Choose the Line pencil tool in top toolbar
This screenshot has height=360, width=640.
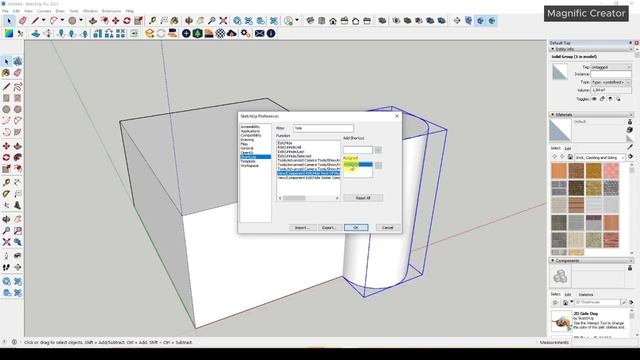click(36, 20)
